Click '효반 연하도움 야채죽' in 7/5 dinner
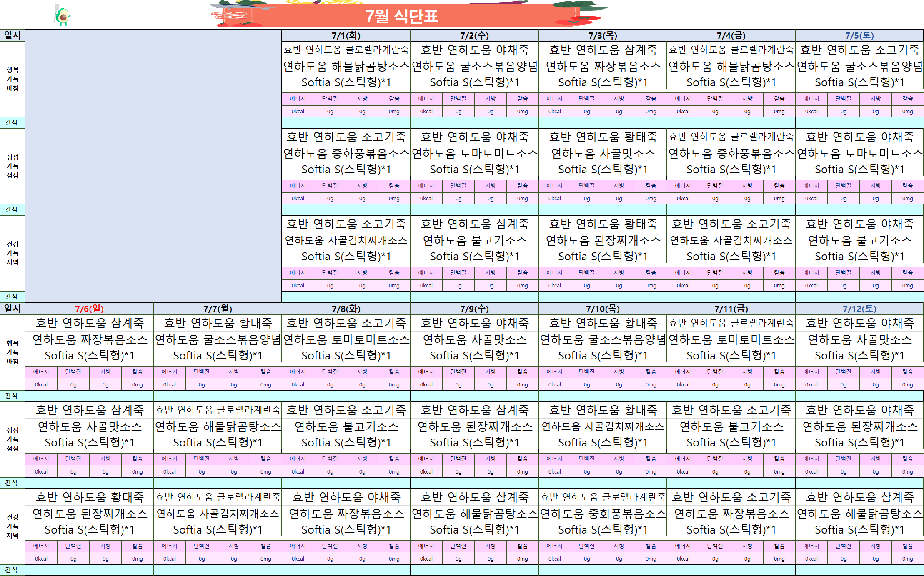 coord(859,224)
